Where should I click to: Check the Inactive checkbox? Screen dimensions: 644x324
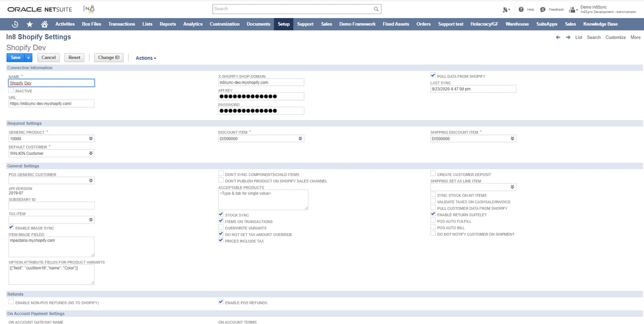11,90
